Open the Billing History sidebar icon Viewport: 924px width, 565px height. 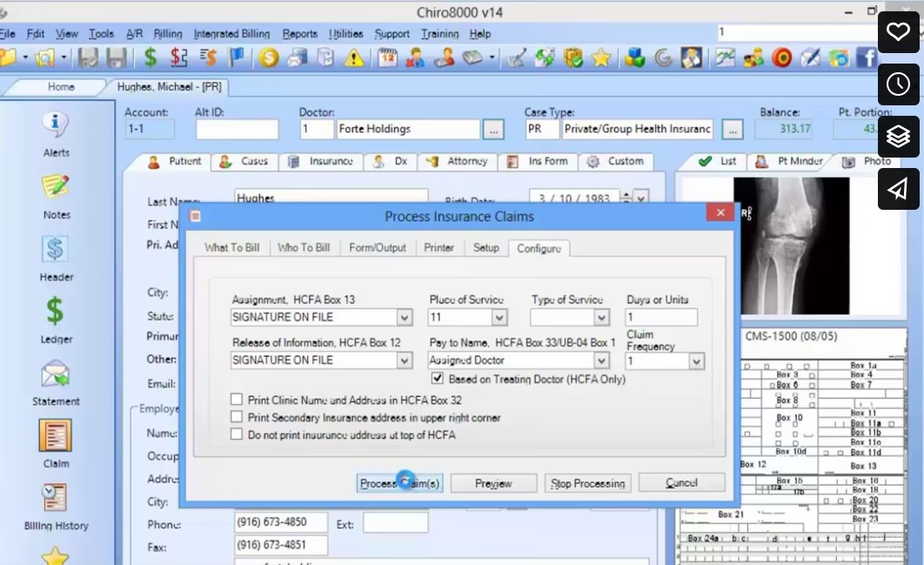click(56, 508)
